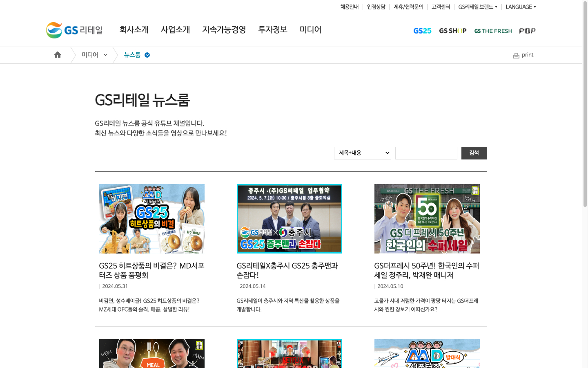Open the GS SHOP brand logo link

click(x=452, y=31)
